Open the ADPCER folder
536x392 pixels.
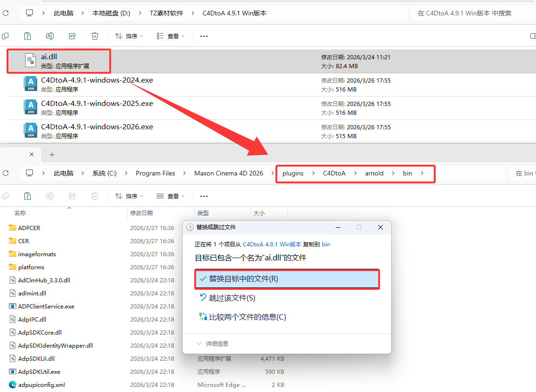tap(29, 228)
